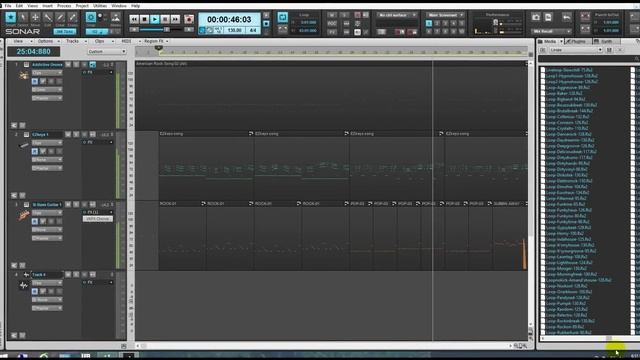Set the tempo field showing 130.00
Image resolution: width=640 pixels, height=360 pixels.
pyautogui.click(x=234, y=30)
